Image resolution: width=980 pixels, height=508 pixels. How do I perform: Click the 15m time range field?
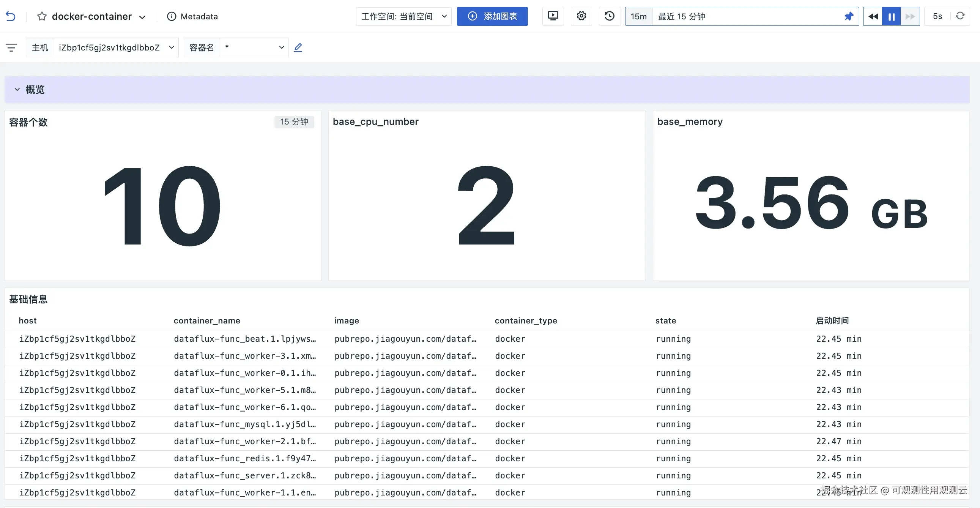638,16
